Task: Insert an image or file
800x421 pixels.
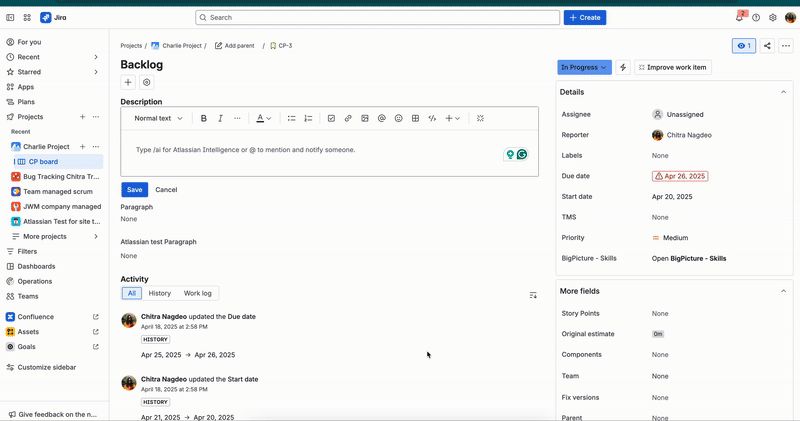Action: (365, 118)
